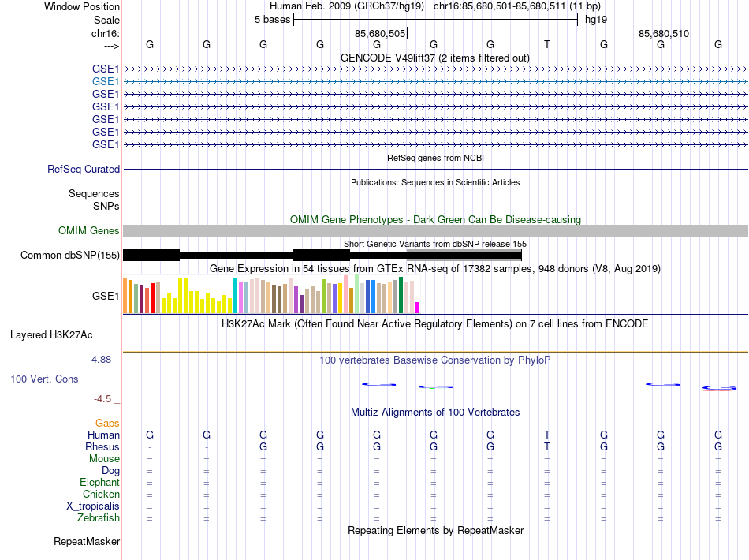Click the magenta bar in GTEx chart
The height and width of the screenshot is (560, 749).
point(418,308)
